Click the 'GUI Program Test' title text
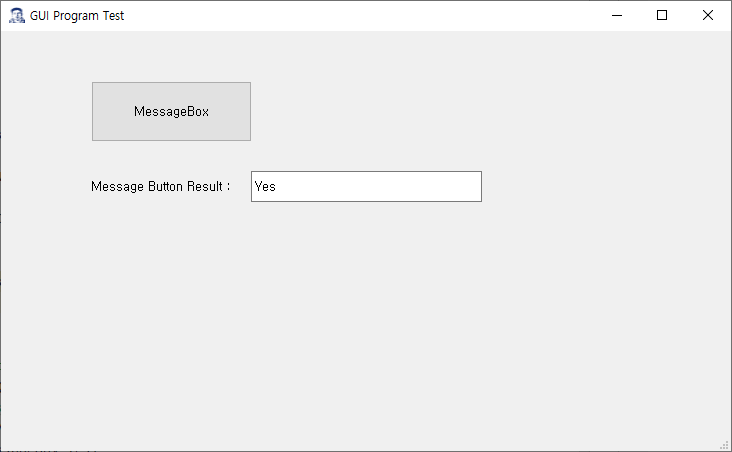The width and height of the screenshot is (732, 452). [x=77, y=15]
